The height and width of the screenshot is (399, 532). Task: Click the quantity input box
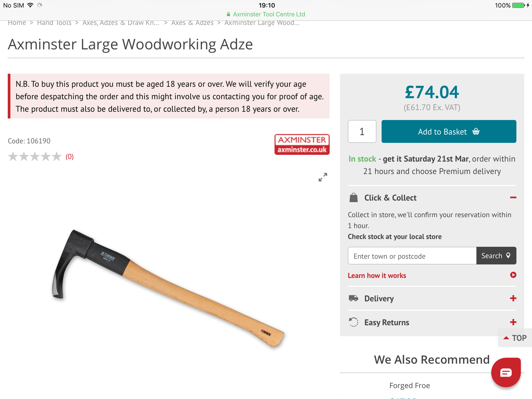point(362,131)
